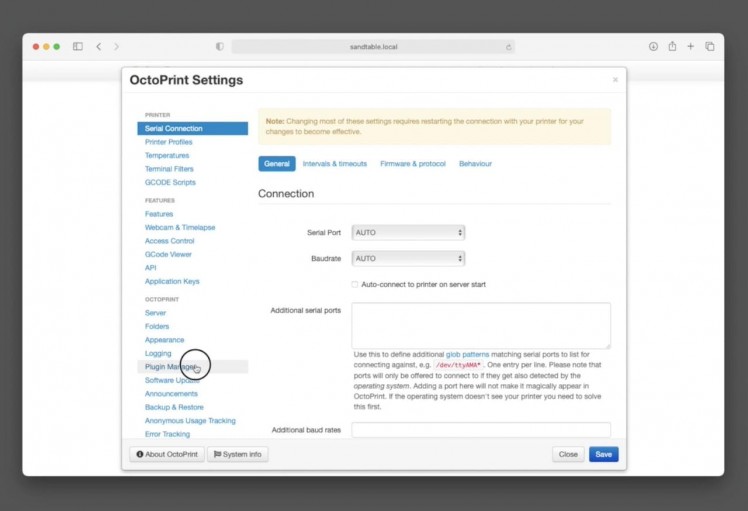Open Error Tracking settings
Screen dimensions: 748x511
pos(167,434)
